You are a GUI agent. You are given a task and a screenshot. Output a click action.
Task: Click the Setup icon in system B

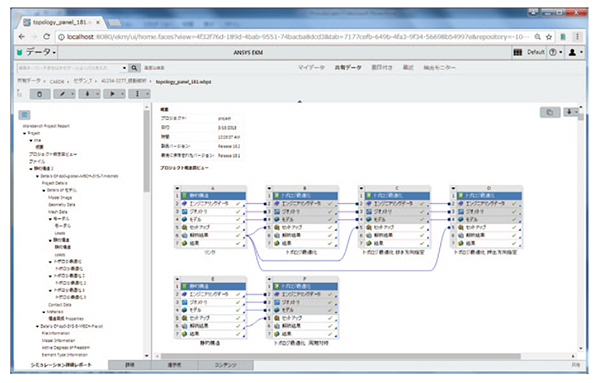coord(277,227)
